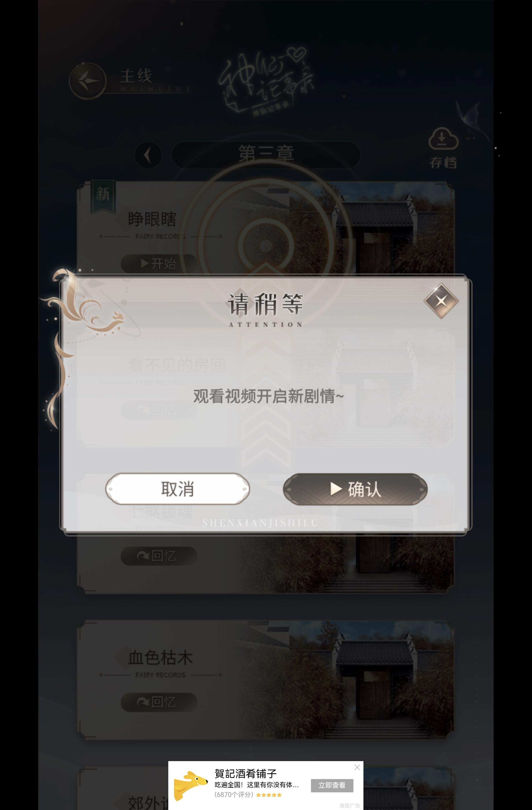Switch to previous chapter with left chevron
This screenshot has height=810, width=532.
pyautogui.click(x=148, y=155)
